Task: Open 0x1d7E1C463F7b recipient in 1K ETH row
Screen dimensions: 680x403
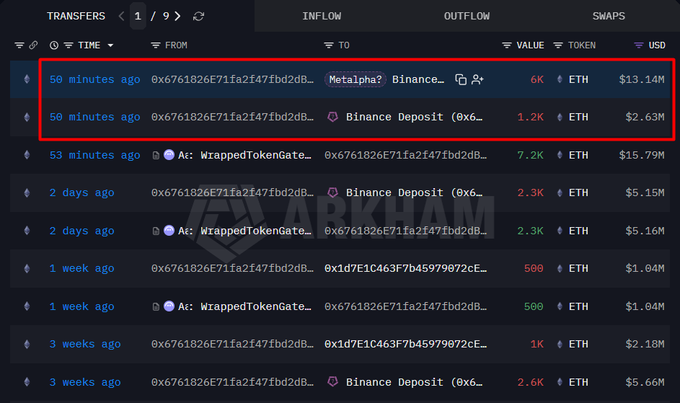Action: click(x=405, y=344)
